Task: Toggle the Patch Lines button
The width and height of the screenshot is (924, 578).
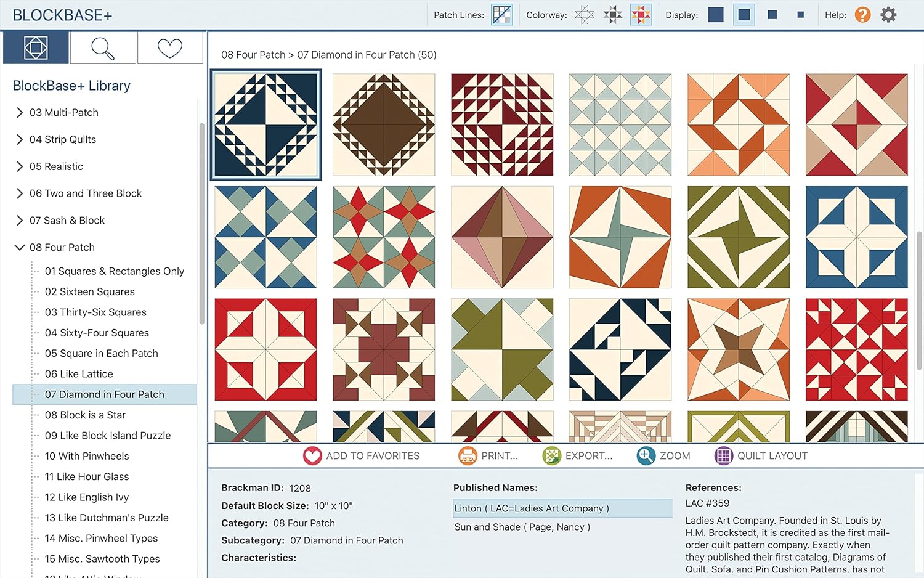Action: pyautogui.click(x=501, y=15)
